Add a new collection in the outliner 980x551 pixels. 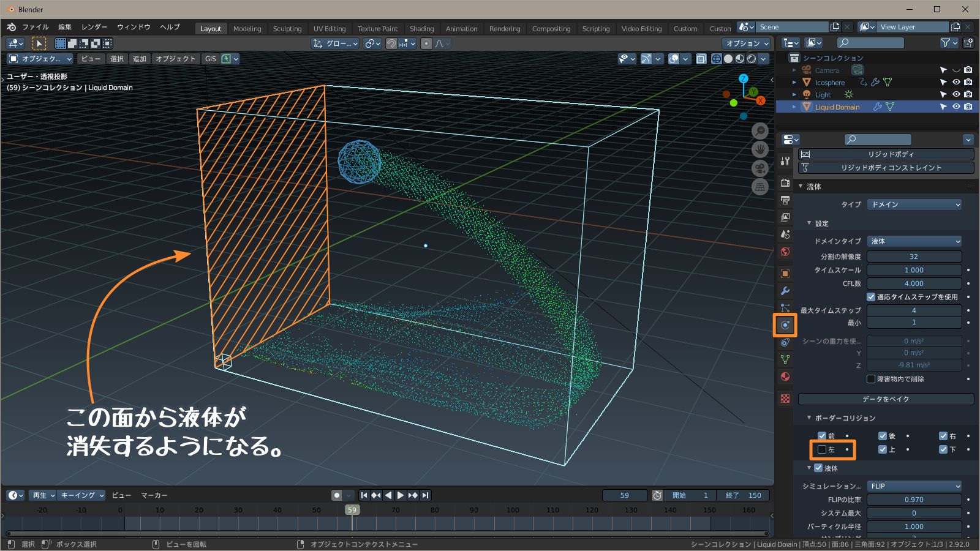(x=968, y=43)
